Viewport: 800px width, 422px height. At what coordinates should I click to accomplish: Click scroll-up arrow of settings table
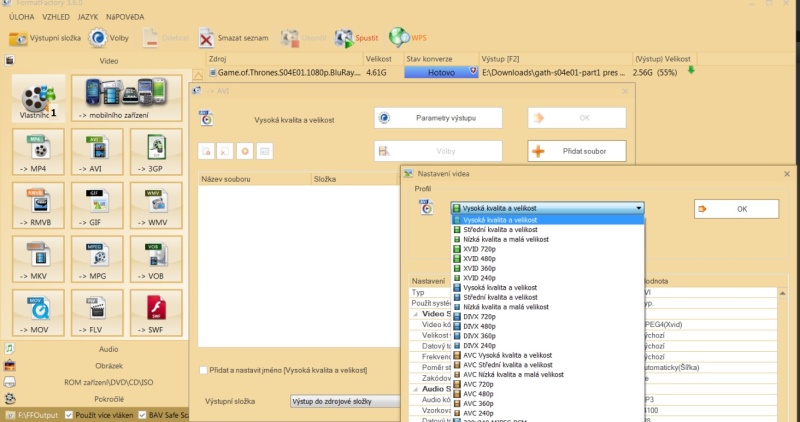pyautogui.click(x=783, y=293)
